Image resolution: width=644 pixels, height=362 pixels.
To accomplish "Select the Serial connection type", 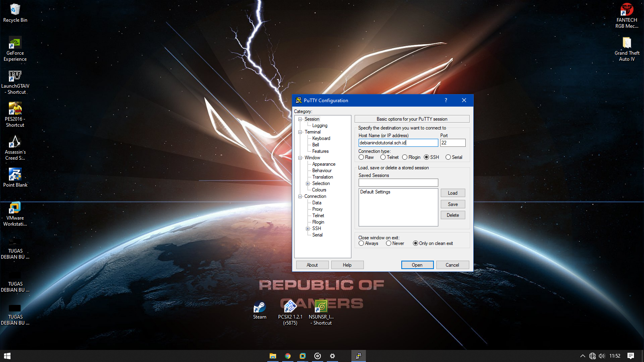I will click(448, 157).
